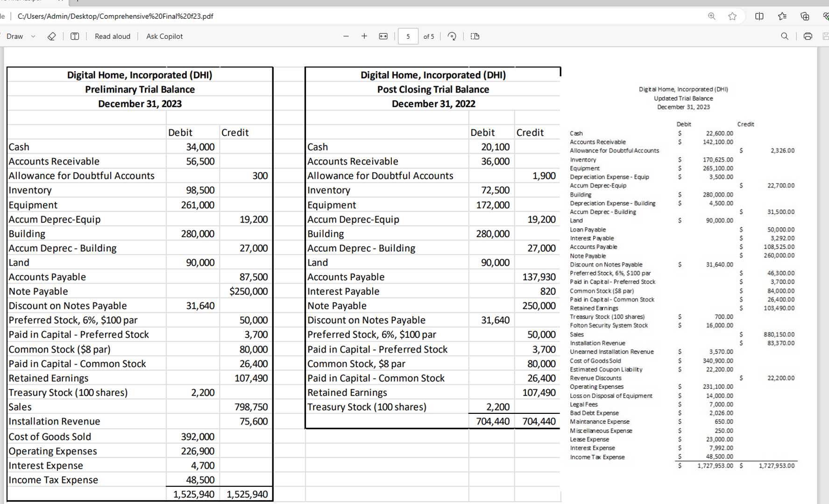Click the Draw tool button
Viewport: 829px width, 504px height.
point(14,36)
